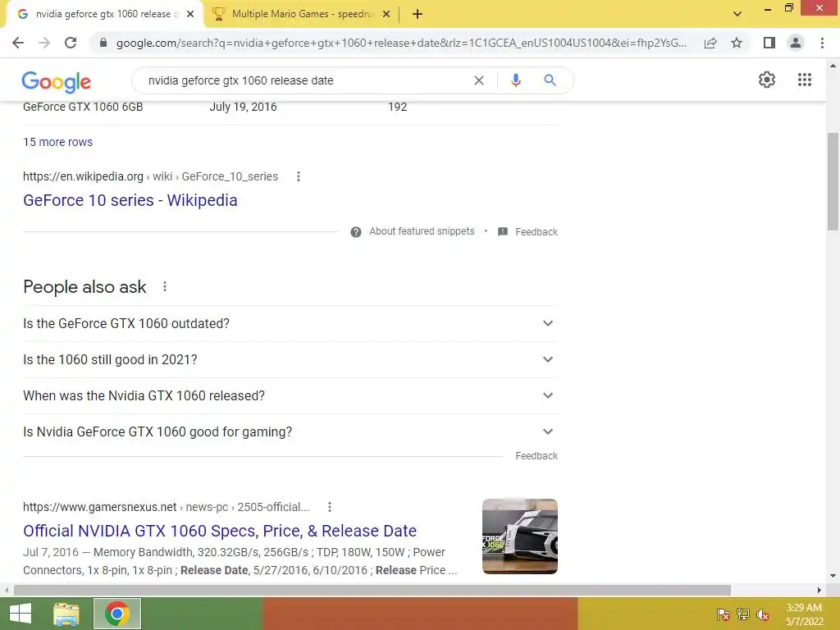Click in the Google search input field
Image resolution: width=840 pixels, height=630 pixels.
coord(305,80)
